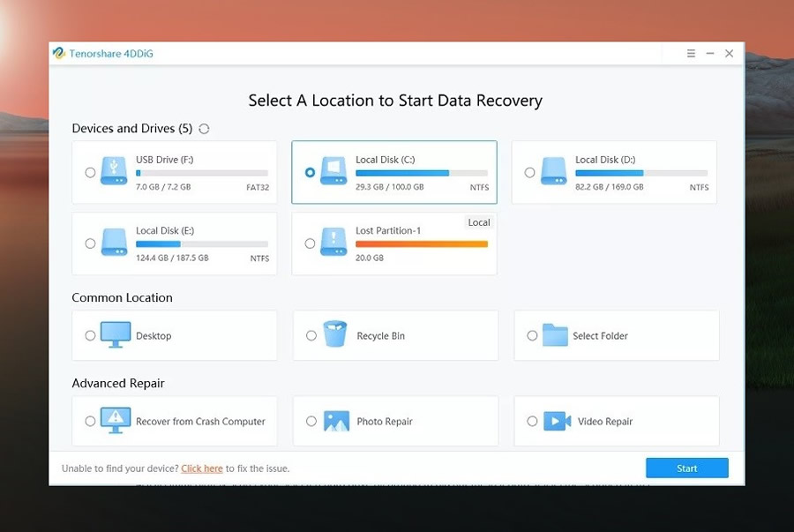The image size is (794, 532).
Task: Click the Local Disk (C:) Windows drive icon
Action: point(333,171)
